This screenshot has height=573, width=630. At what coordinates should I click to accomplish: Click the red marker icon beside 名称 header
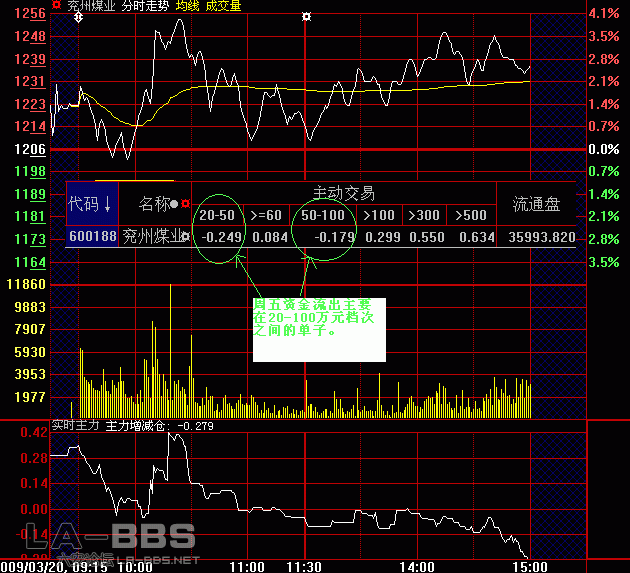[185, 204]
